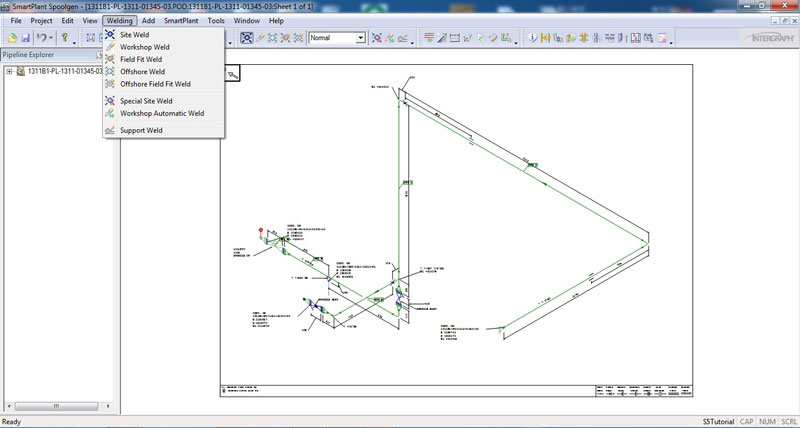Click the SCRL indicator in status bar
The image size is (800, 428).
(x=789, y=422)
